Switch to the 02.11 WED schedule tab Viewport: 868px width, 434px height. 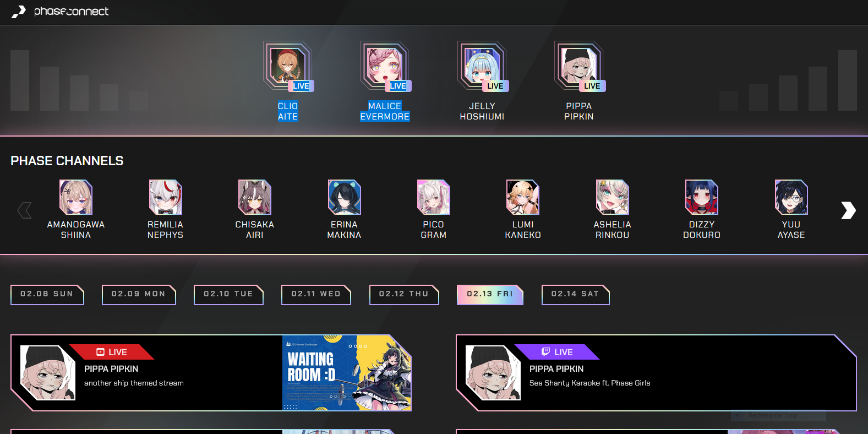coord(316,295)
